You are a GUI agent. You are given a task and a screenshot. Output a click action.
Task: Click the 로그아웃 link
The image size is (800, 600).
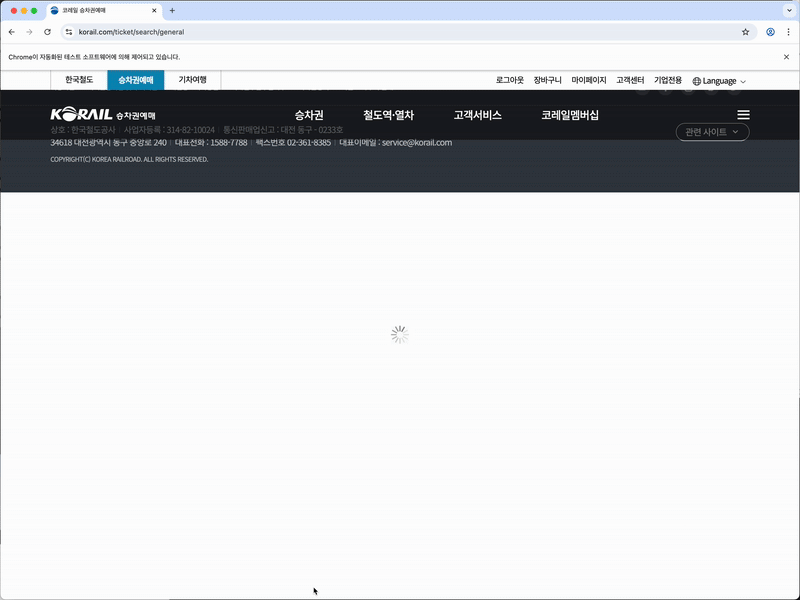509,80
